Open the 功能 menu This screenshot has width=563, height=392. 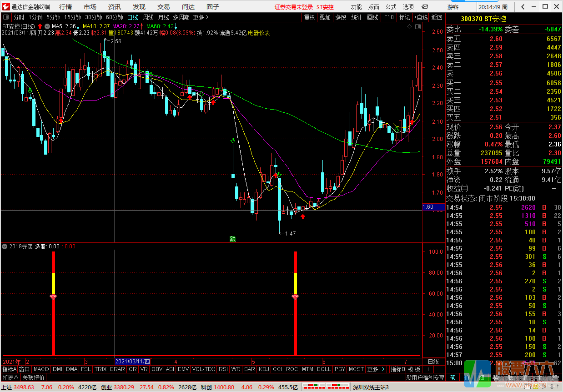click(357, 7)
